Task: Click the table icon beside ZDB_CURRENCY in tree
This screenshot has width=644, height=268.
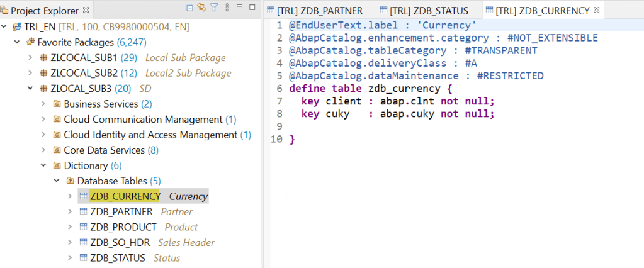Action: [83, 196]
